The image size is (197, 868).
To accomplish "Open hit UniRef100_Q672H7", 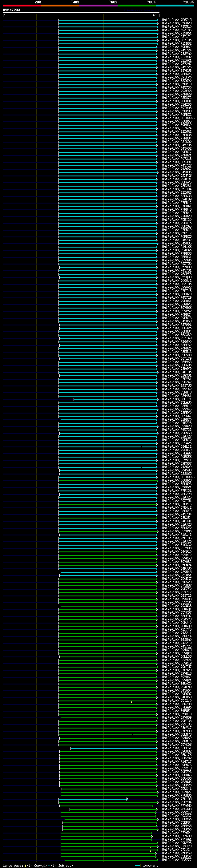I will (176, 64).
